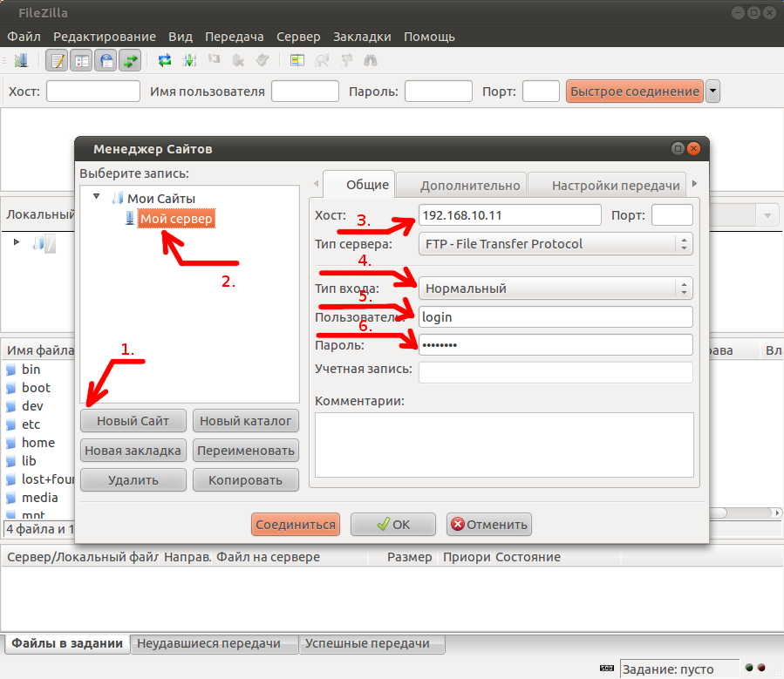Image resolution: width=784 pixels, height=679 pixels.
Task: Focus the quick connect Хост field
Action: (93, 92)
